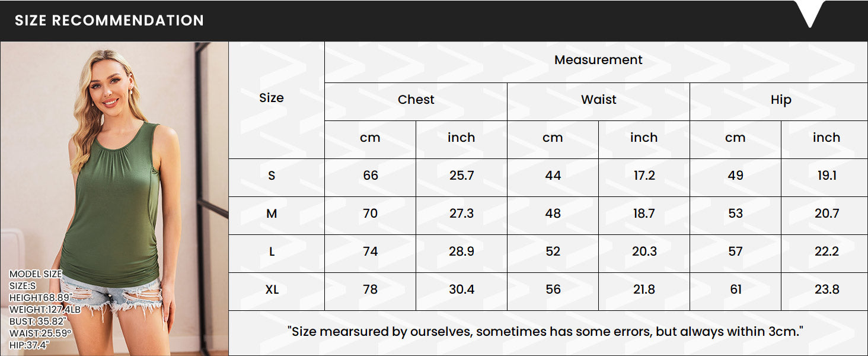Click the model photo in green tank top
This screenshot has height=356, width=868.
pos(114,178)
